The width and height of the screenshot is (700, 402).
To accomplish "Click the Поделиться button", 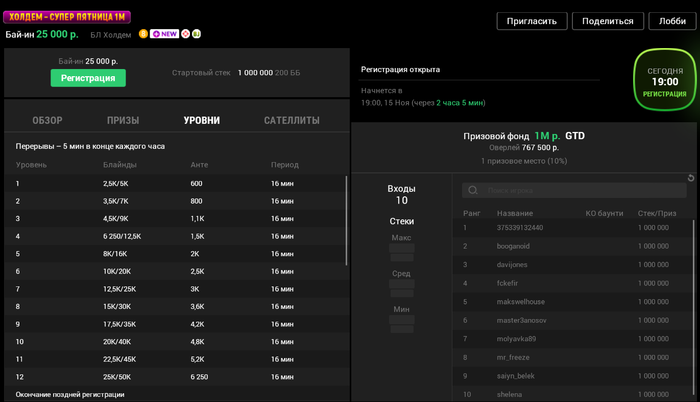I will pyautogui.click(x=607, y=21).
